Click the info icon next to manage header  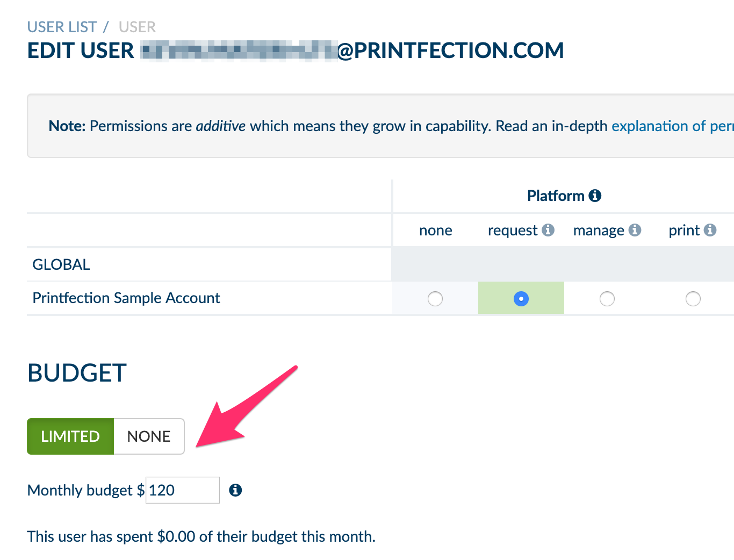pyautogui.click(x=636, y=230)
